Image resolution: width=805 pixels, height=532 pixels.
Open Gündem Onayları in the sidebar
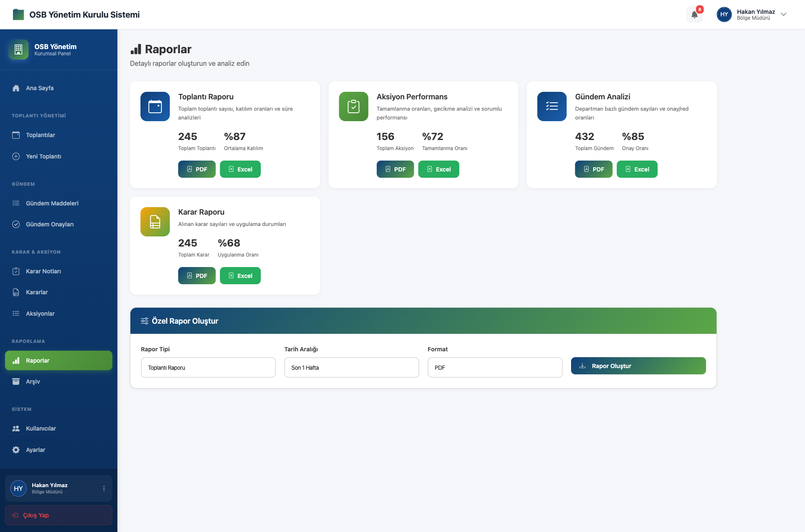[49, 224]
